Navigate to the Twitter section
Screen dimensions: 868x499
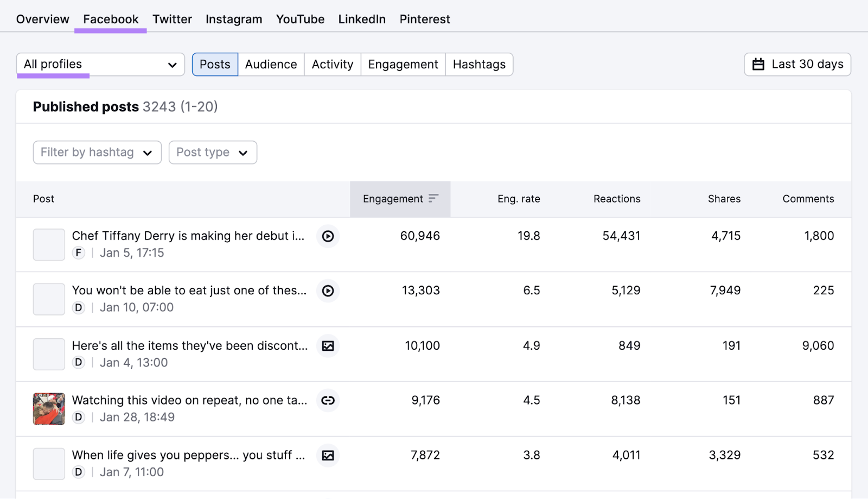coord(172,19)
